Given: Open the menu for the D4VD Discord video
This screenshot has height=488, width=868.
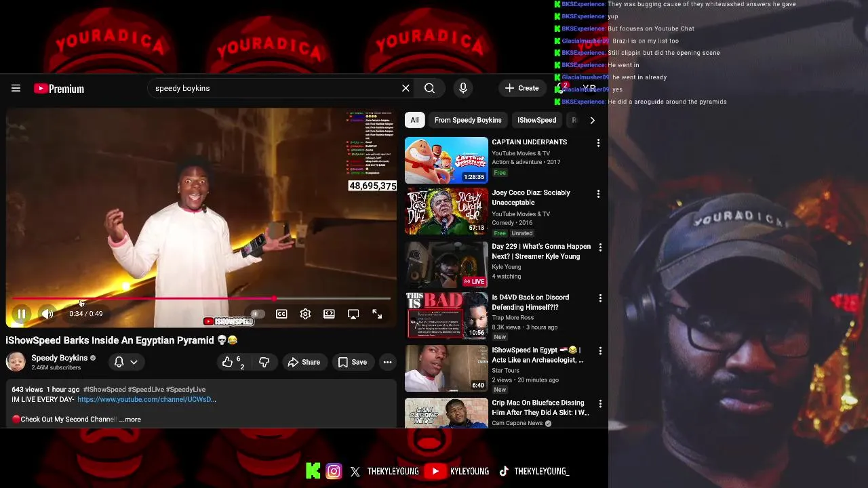Looking at the screenshot, I should [x=600, y=298].
